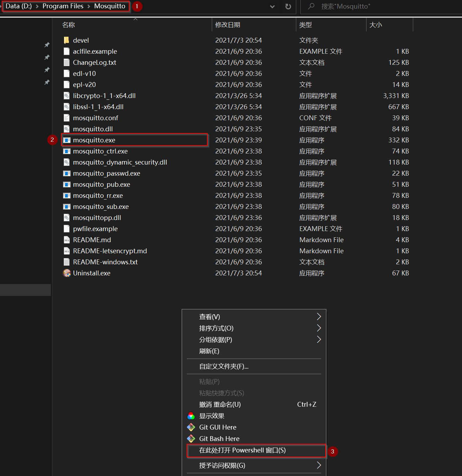Go to Program Files breadcrumb
Screen dimensions: 462x476
(63, 6)
